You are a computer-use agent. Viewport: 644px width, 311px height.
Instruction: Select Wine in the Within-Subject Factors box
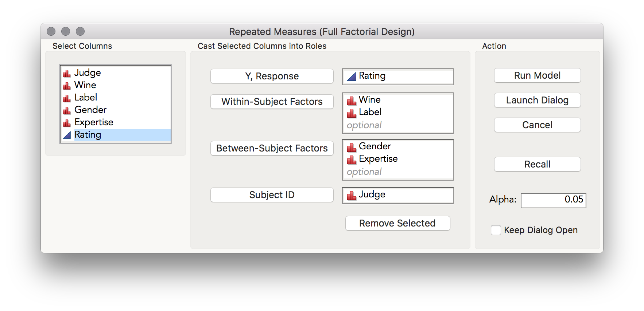pyautogui.click(x=370, y=100)
